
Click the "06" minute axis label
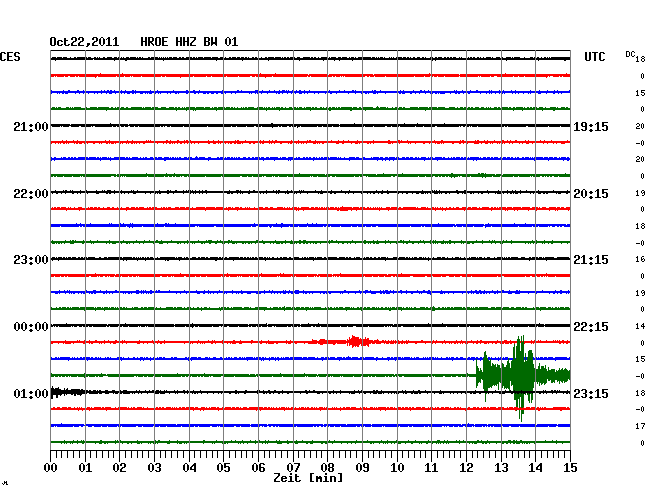(x=258, y=467)
